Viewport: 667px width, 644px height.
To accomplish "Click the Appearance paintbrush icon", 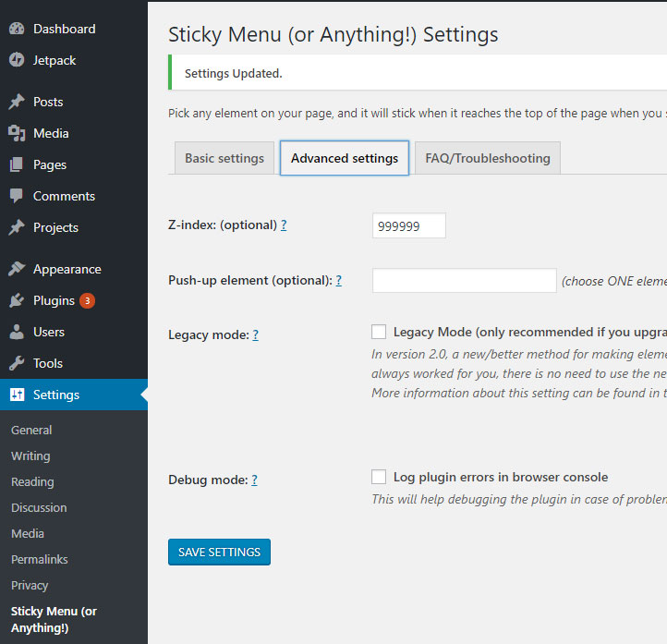I will pyautogui.click(x=17, y=269).
